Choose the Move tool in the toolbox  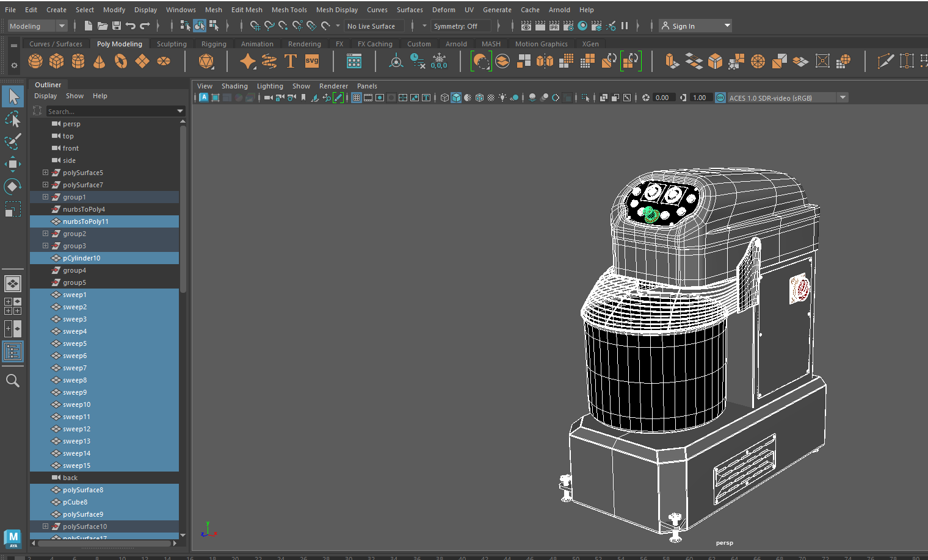[x=12, y=163]
